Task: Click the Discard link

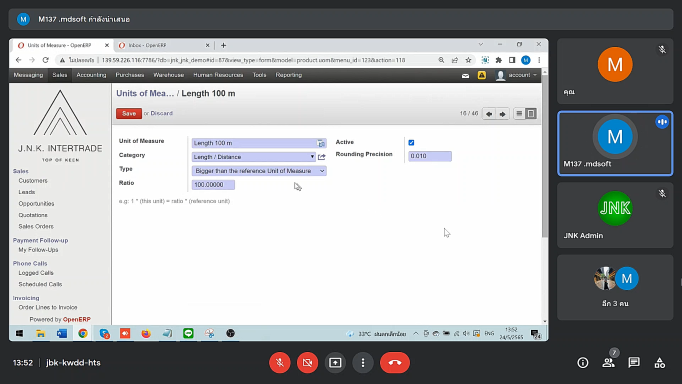Action: pos(161,113)
